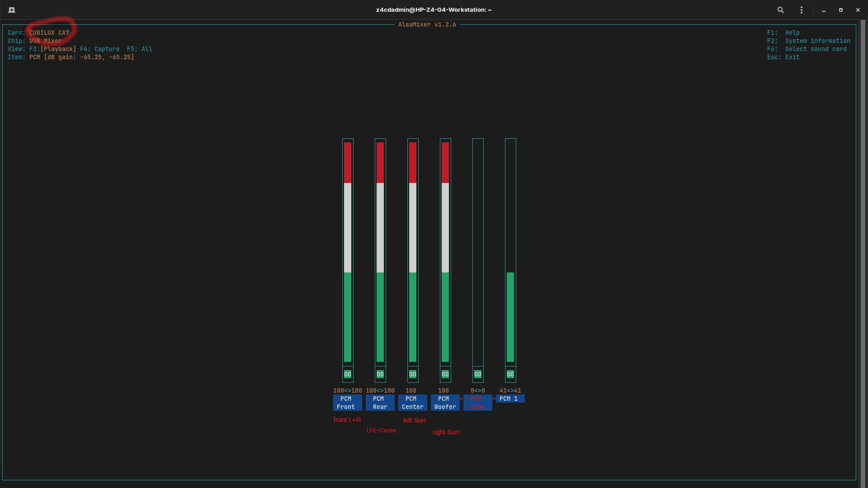Toggle mute box under PCM Rear

380,374
